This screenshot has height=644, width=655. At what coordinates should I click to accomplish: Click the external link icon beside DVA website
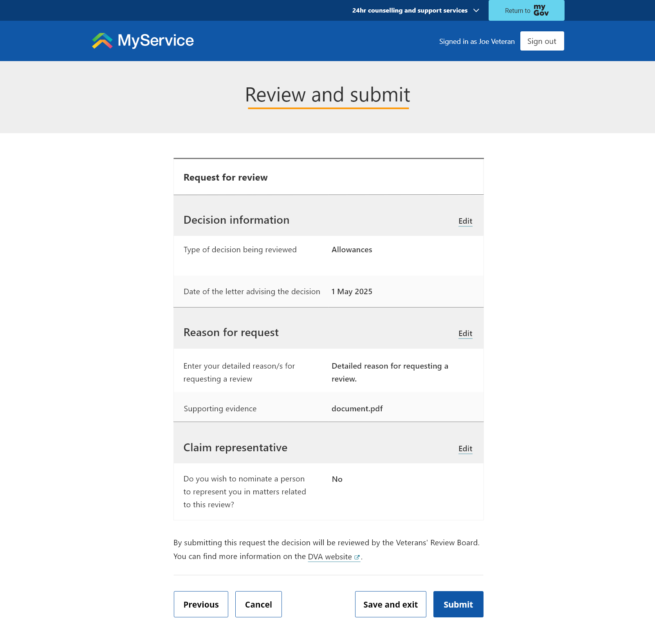357,557
